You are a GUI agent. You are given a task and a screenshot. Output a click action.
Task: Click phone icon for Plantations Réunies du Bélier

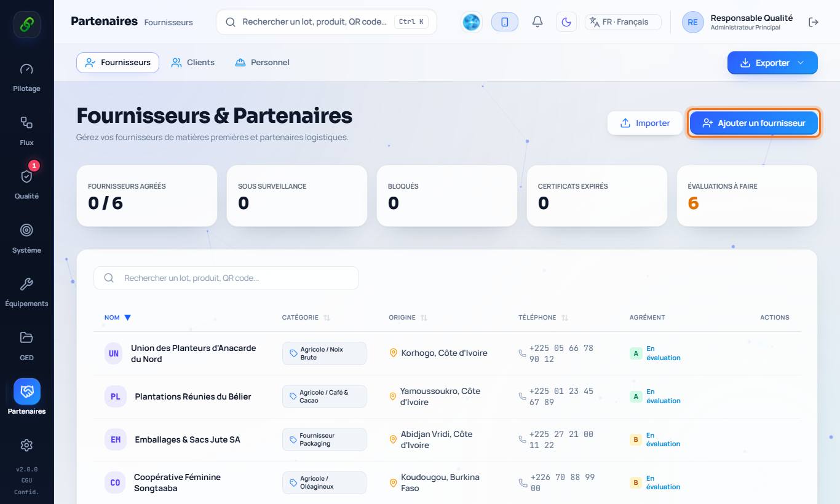pos(523,396)
